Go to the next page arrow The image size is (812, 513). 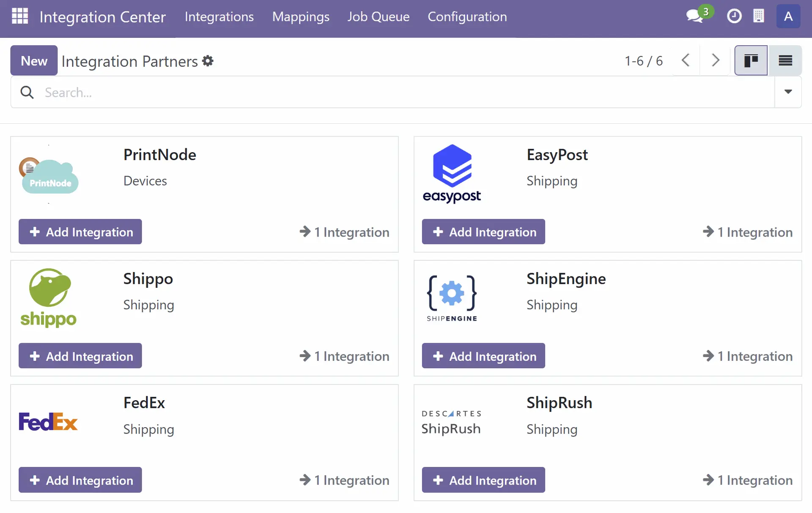tap(715, 60)
